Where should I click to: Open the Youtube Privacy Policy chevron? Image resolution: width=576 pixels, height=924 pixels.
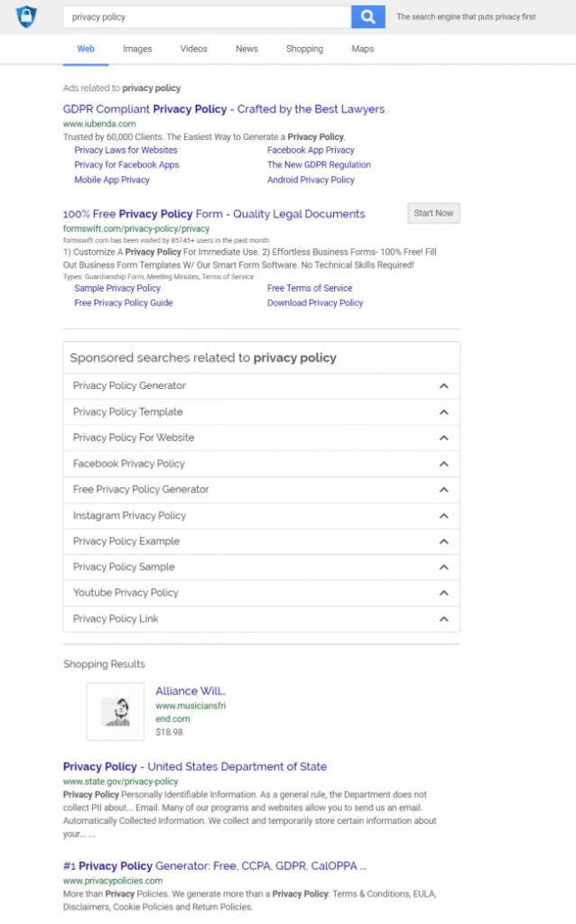[x=443, y=593]
